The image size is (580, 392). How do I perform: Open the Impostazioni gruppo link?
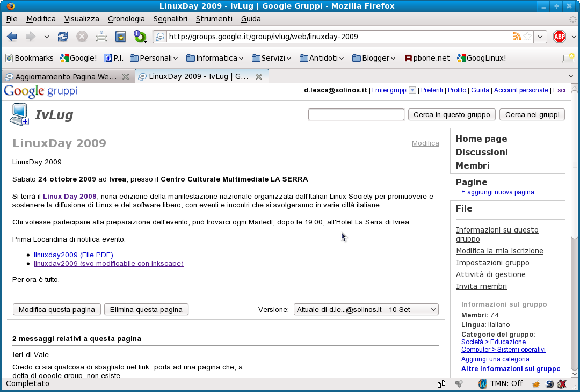click(x=492, y=263)
